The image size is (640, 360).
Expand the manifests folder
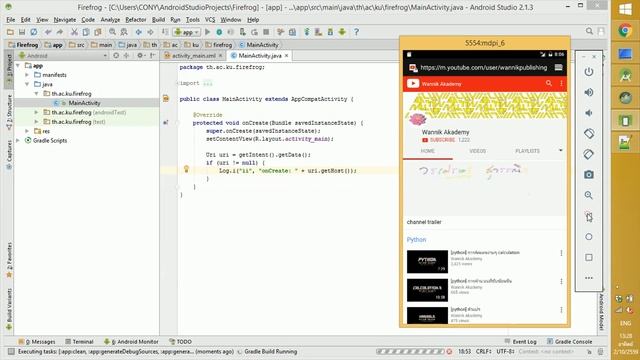27,75
